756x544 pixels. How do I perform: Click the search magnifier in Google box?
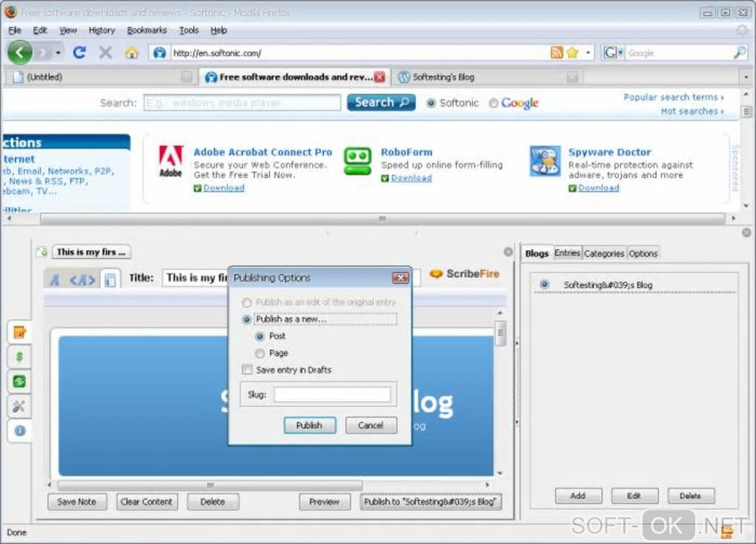coord(739,53)
